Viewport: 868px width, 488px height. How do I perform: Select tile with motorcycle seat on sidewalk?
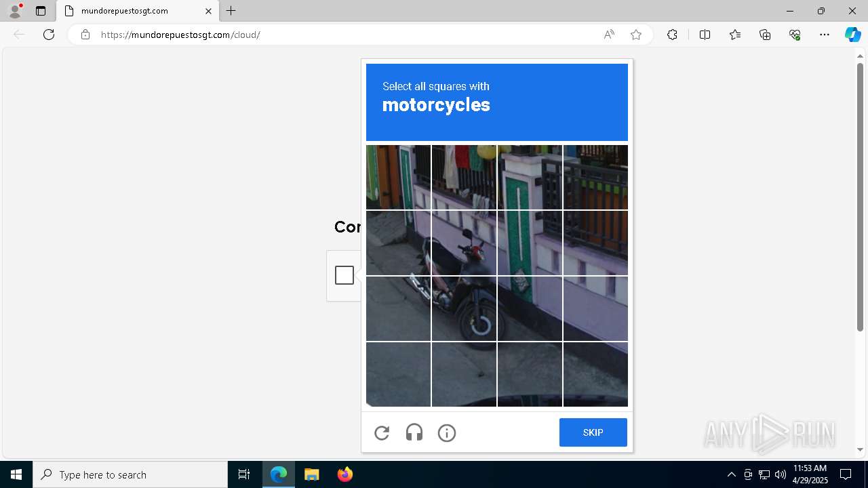(x=398, y=308)
